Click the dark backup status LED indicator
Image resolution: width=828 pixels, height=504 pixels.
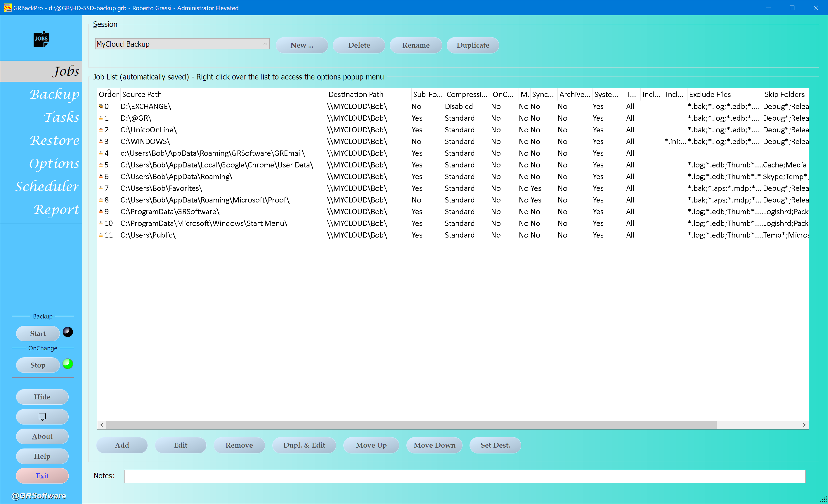(67, 332)
